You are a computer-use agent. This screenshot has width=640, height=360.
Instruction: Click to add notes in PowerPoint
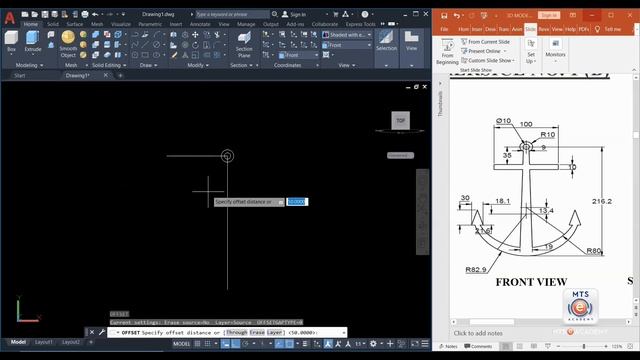(x=478, y=333)
